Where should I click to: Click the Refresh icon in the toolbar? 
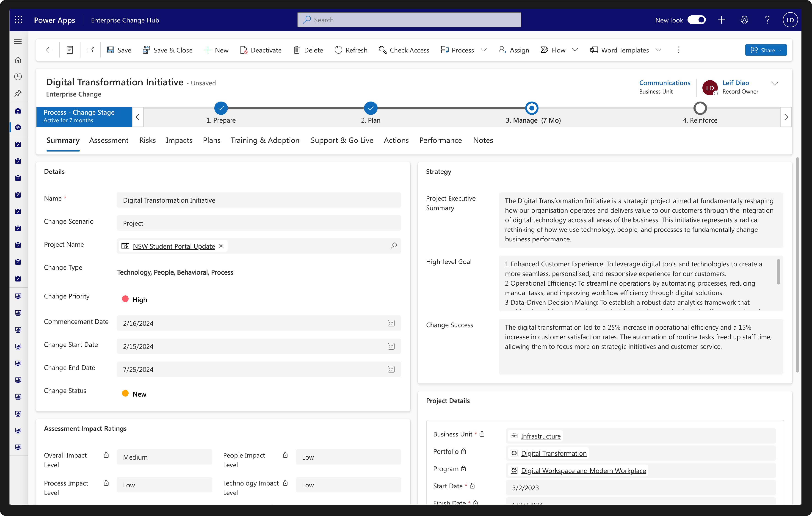(338, 50)
